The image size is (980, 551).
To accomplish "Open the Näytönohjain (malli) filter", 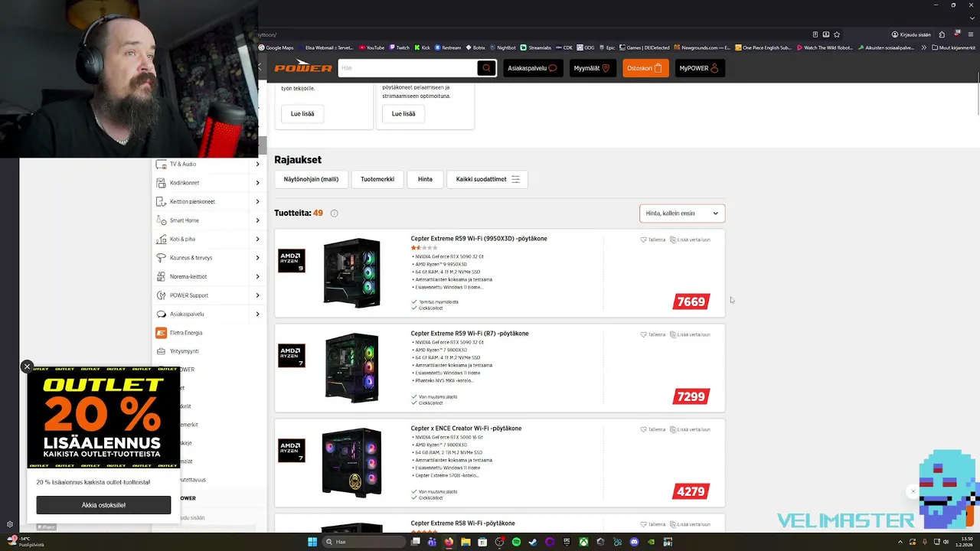I will (x=311, y=179).
